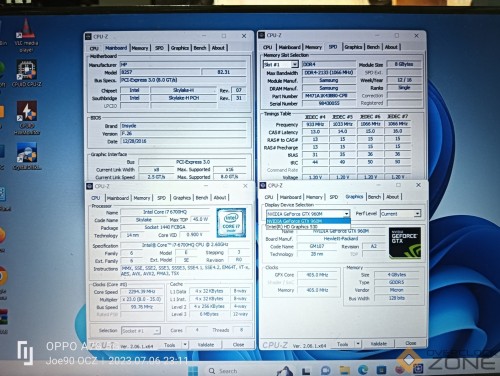Click the CPU-Z title icon in Graphics window
The height and width of the screenshot is (376, 500).
click(x=263, y=185)
